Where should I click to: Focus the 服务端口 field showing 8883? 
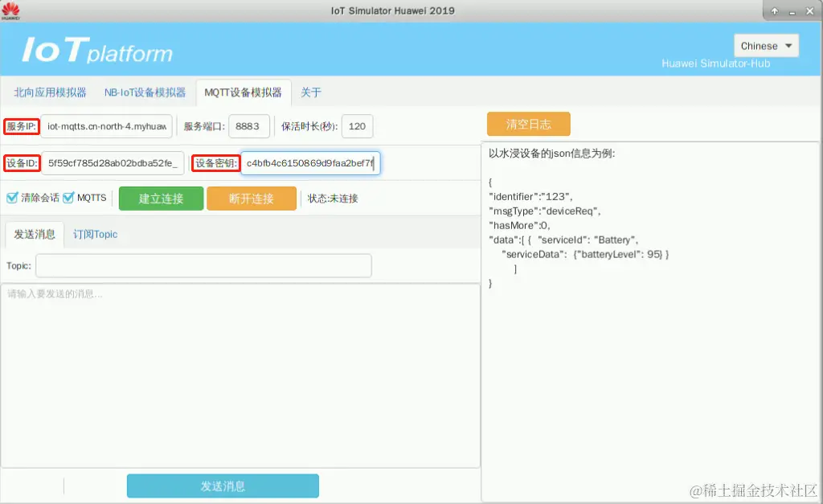(x=249, y=126)
